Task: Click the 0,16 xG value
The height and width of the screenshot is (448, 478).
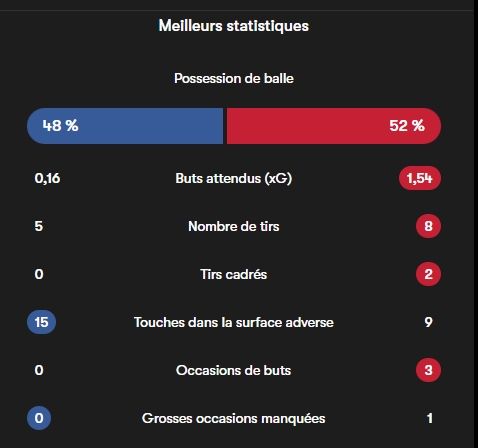Action: click(x=47, y=178)
